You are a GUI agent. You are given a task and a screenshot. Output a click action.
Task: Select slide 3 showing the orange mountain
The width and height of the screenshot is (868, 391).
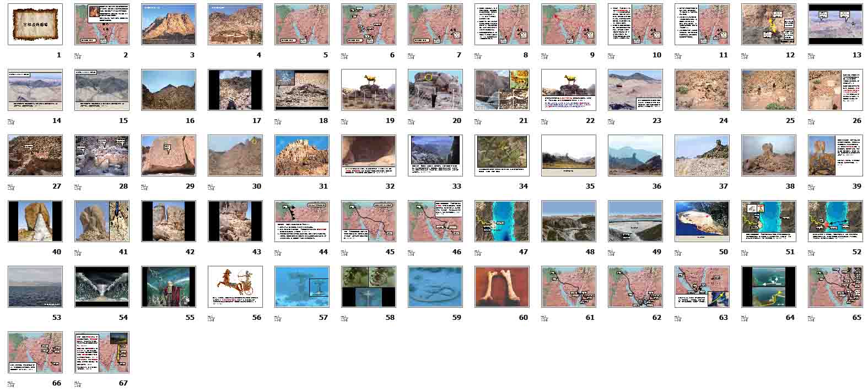pos(169,24)
